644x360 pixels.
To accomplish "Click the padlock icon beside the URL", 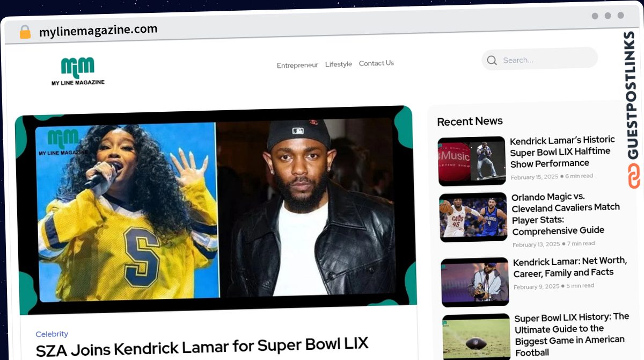I will [x=25, y=32].
